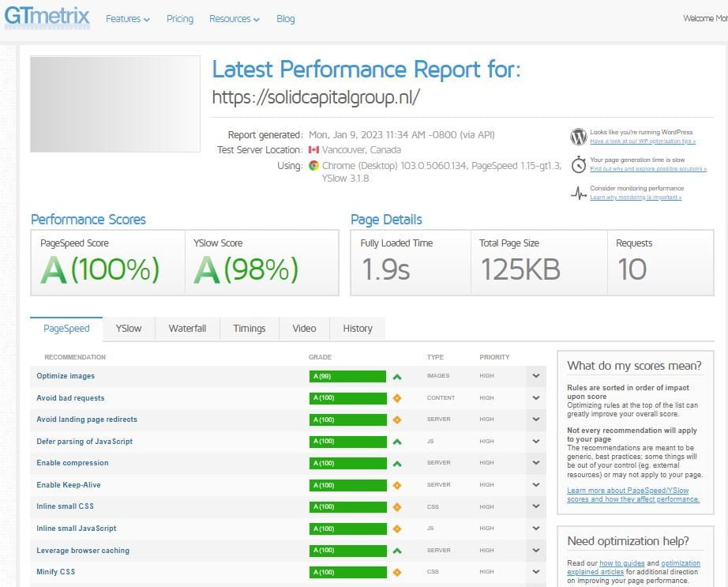This screenshot has height=587, width=728.
Task: Open the Features dropdown menu
Action: (x=127, y=19)
